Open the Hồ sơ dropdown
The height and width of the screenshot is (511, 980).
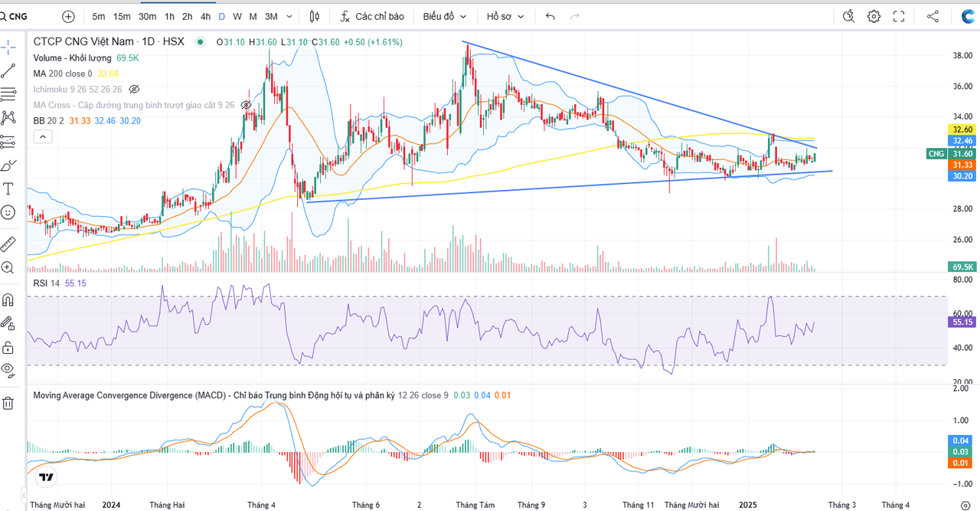pyautogui.click(x=506, y=16)
